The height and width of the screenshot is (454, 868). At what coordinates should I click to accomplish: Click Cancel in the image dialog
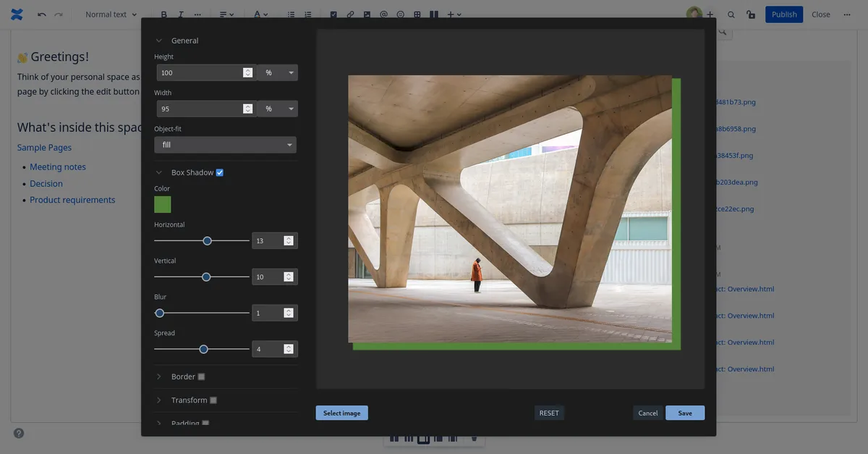[648, 413]
